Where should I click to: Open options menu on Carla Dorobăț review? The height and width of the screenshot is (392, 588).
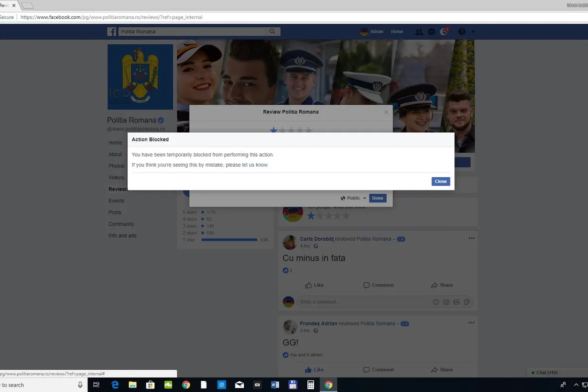(471, 238)
